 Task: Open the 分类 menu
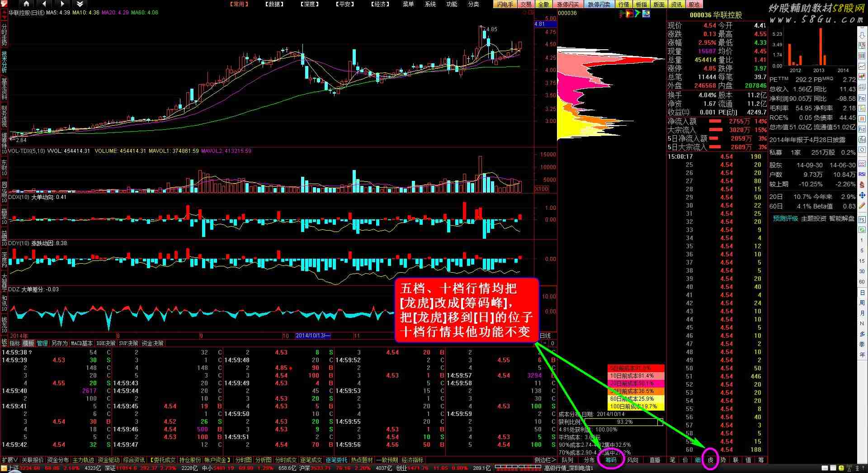click(473, 4)
